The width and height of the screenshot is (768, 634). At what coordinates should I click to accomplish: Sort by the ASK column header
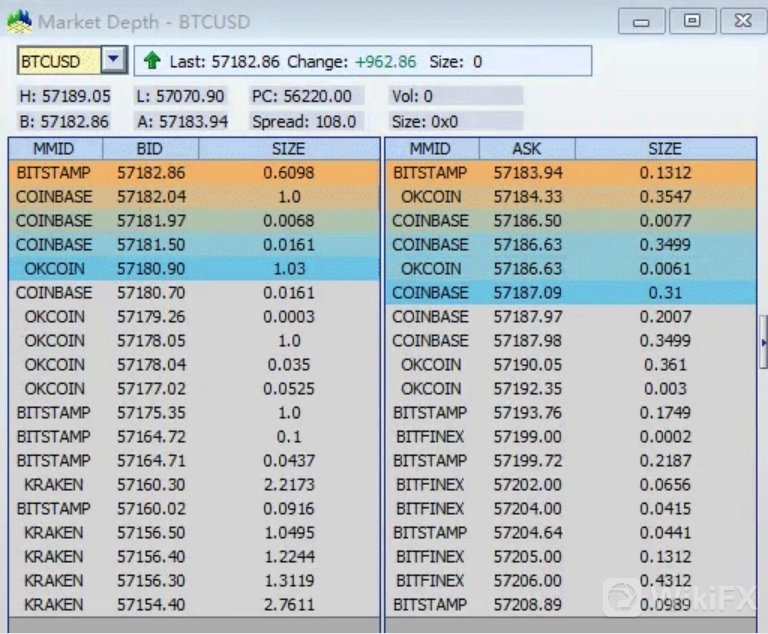point(527,149)
